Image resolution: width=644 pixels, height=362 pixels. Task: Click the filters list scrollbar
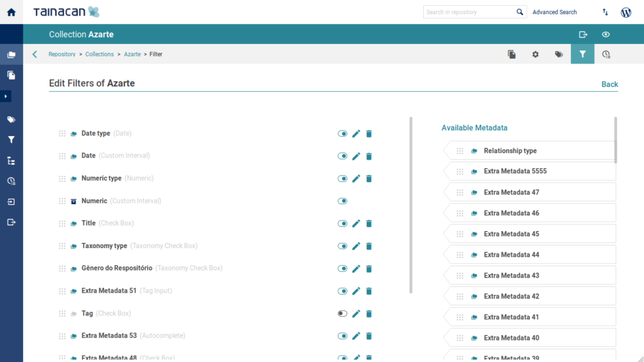point(411,205)
